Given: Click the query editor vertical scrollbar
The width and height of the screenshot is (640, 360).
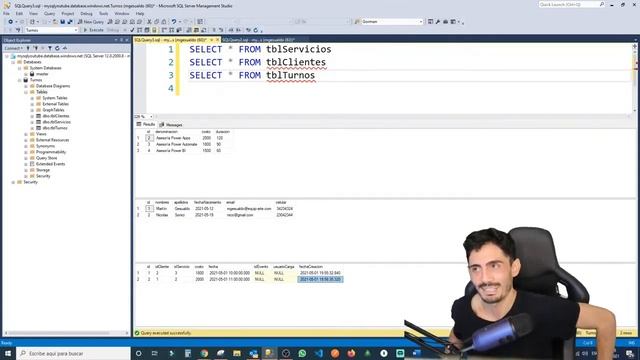Looking at the screenshot, I should click(635, 78).
